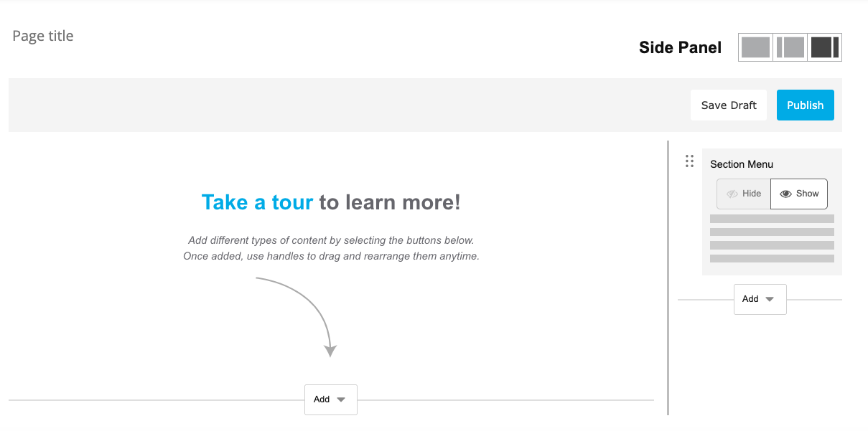Click the drag handle beside Section Menu
The height and width of the screenshot is (431, 868).
click(689, 161)
